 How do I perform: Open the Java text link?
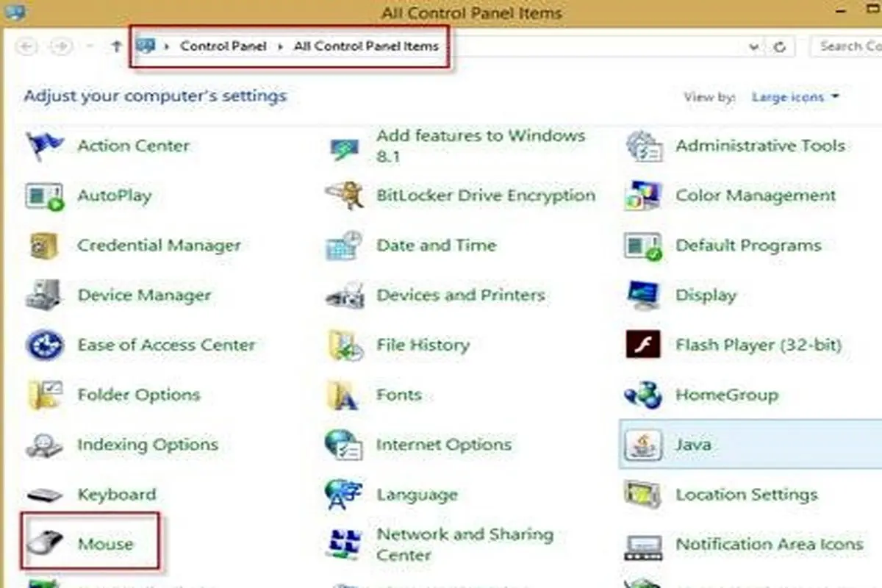693,445
